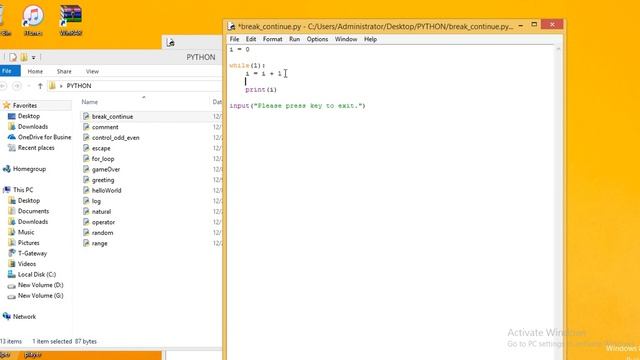This screenshot has height=360, width=640.
Task: Switch to the Home tab in Explorer
Action: pos(35,71)
